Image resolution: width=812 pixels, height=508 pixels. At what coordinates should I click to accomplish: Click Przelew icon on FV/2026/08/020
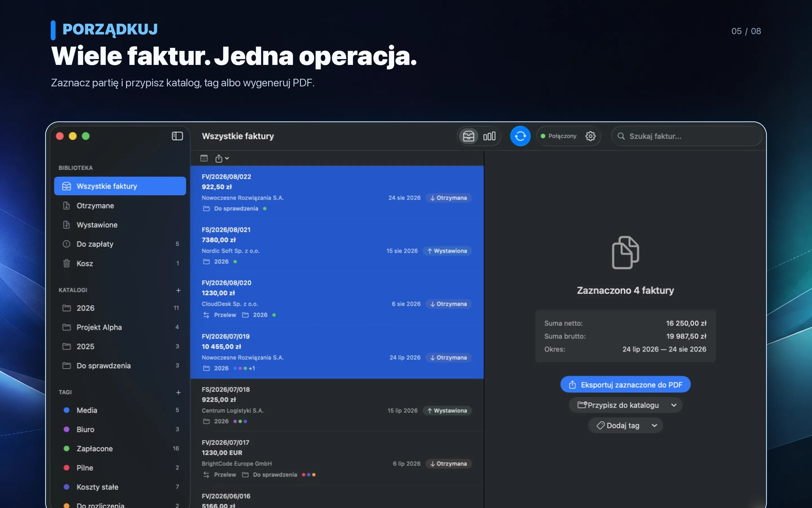click(206, 315)
